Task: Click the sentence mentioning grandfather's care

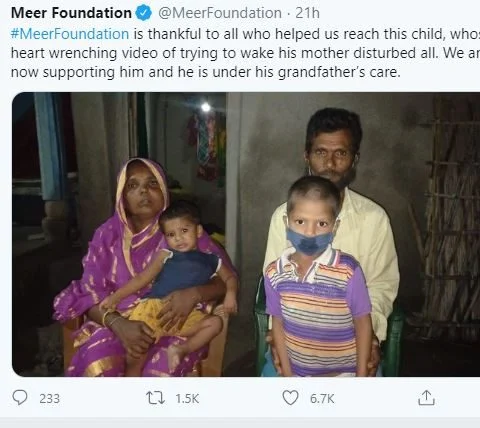Action: pyautogui.click(x=205, y=72)
